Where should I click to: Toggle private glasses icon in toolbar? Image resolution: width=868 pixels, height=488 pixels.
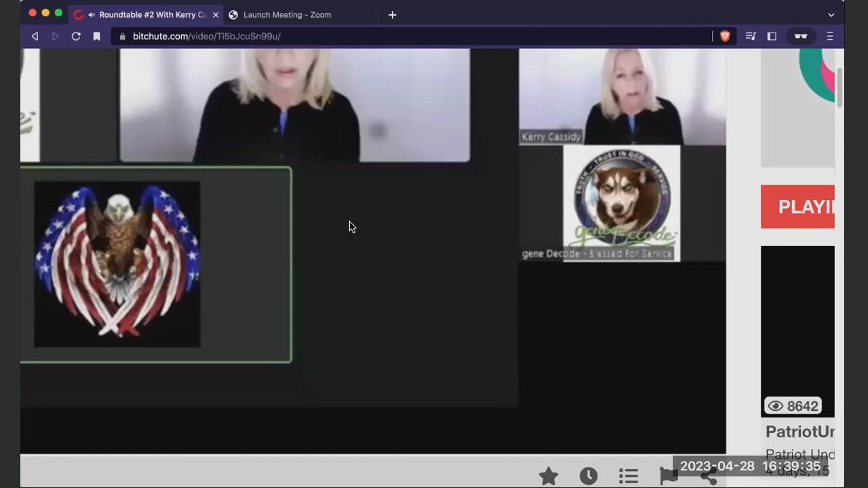[x=801, y=37]
